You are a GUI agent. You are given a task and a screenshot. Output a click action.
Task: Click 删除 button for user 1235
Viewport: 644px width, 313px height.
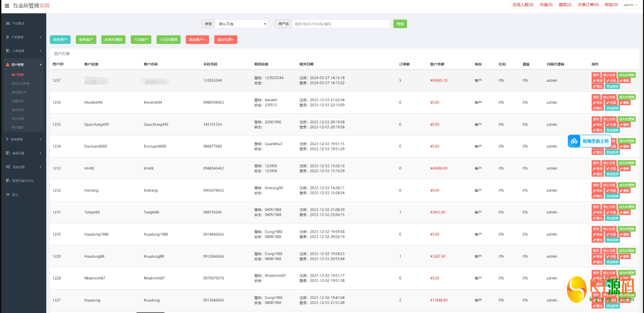(625, 125)
